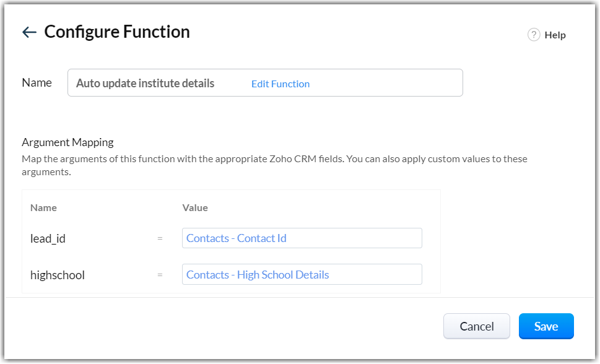
Task: Open the Help text link
Action: [x=555, y=35]
